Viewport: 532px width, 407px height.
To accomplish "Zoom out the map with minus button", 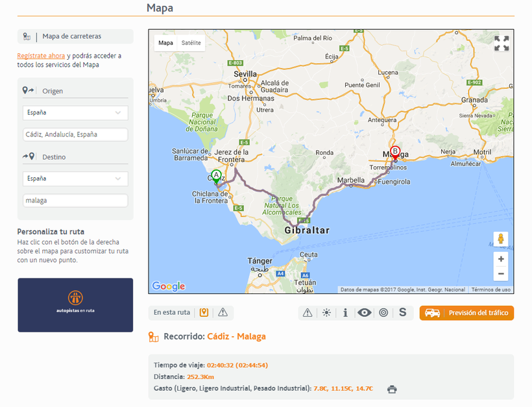I will click(500, 273).
